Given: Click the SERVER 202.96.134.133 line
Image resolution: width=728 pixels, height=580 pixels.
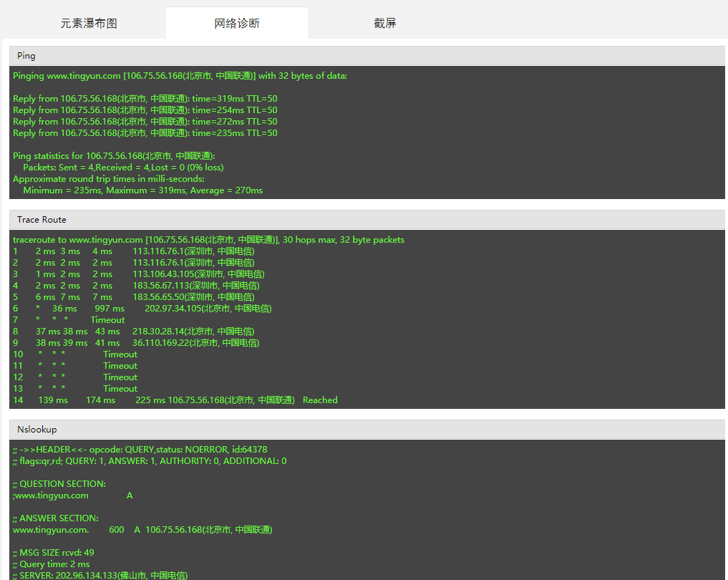Looking at the screenshot, I should (100, 575).
